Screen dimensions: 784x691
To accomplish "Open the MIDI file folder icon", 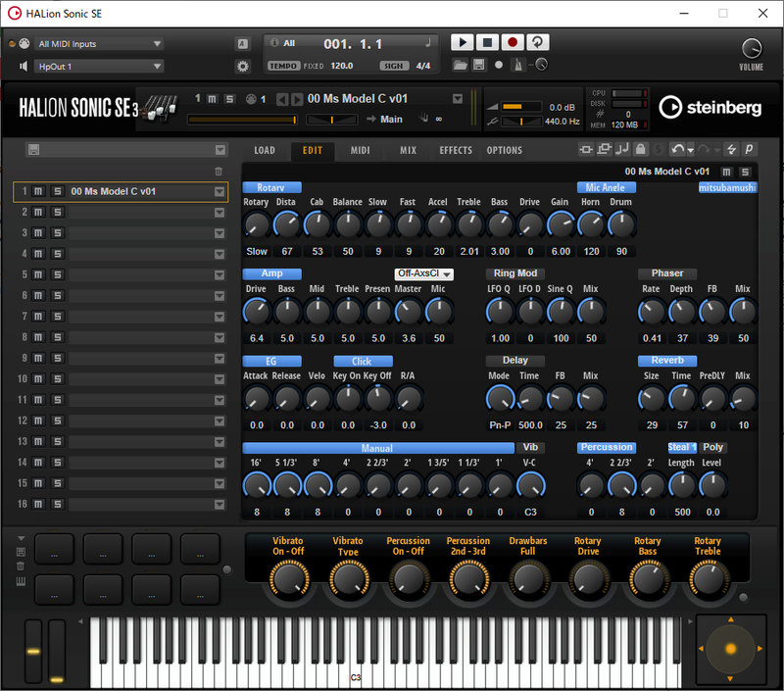I will coord(460,65).
